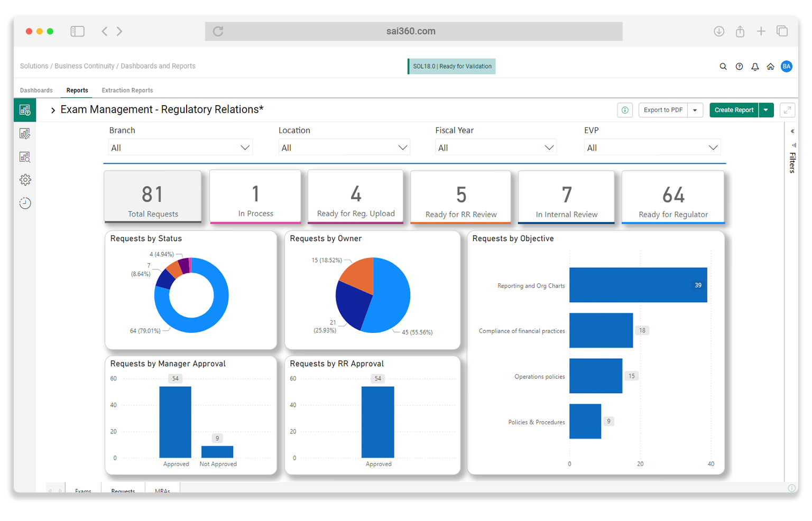The width and height of the screenshot is (812, 521).
Task: Switch to the Extraction Reports tab
Action: pyautogui.click(x=127, y=90)
